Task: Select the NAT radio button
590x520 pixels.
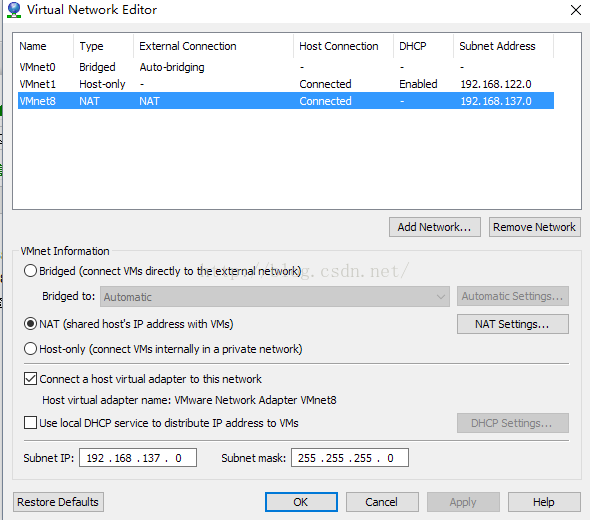Action: tap(30, 324)
